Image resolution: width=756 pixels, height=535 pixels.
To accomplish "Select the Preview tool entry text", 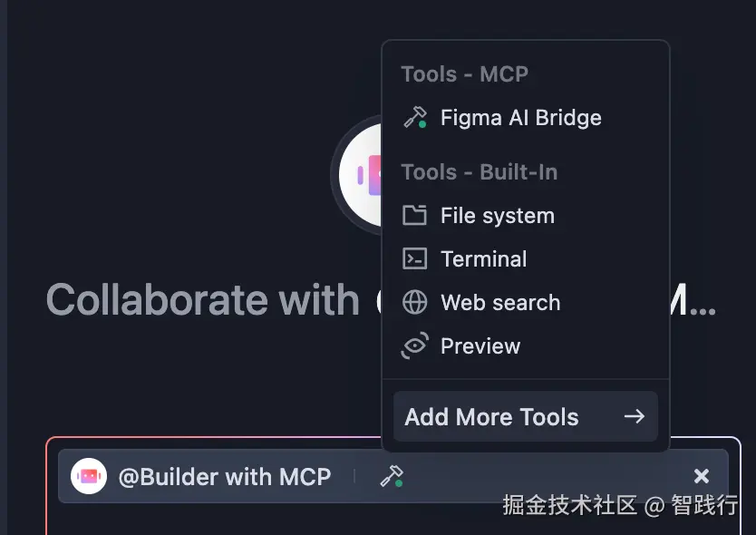I will click(x=480, y=346).
